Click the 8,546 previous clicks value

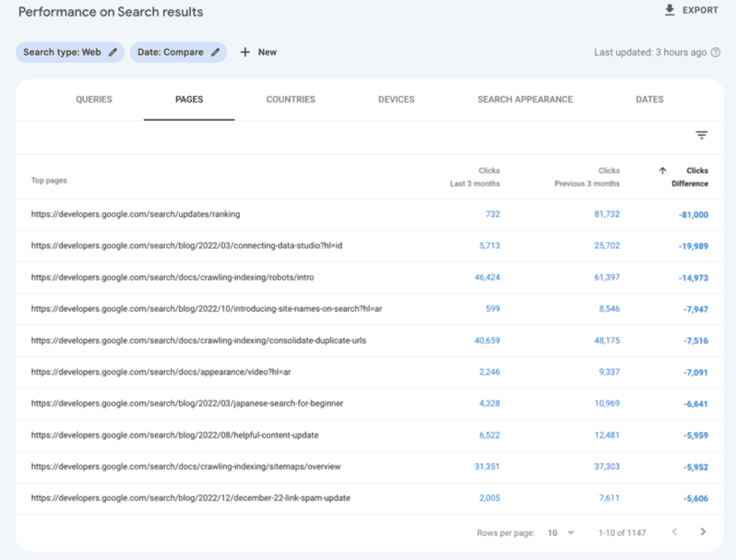pos(609,309)
